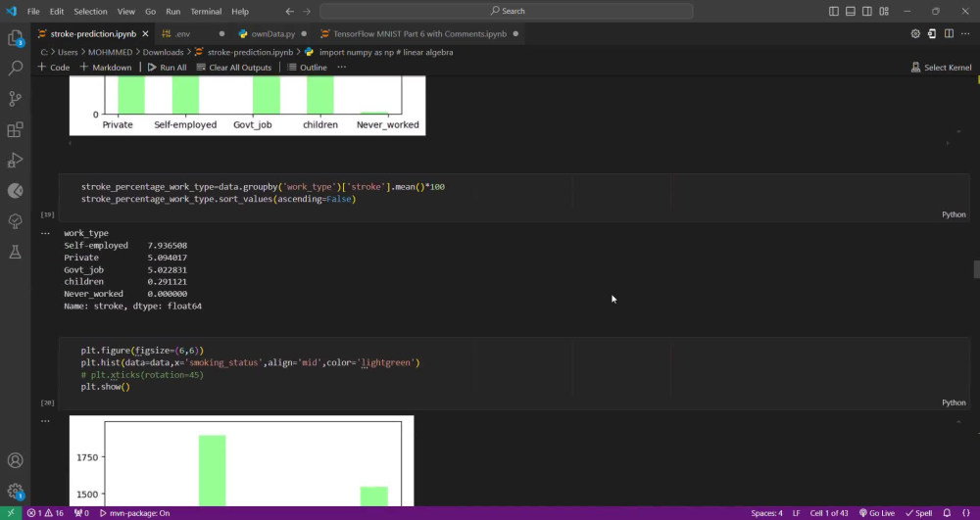Viewport: 980px width, 520px height.
Task: Toggle mvn-package: On status item
Action: pos(134,513)
